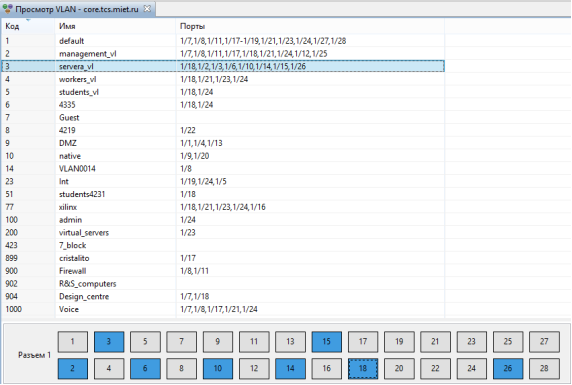Click highlighted port 2 button

pos(73,369)
